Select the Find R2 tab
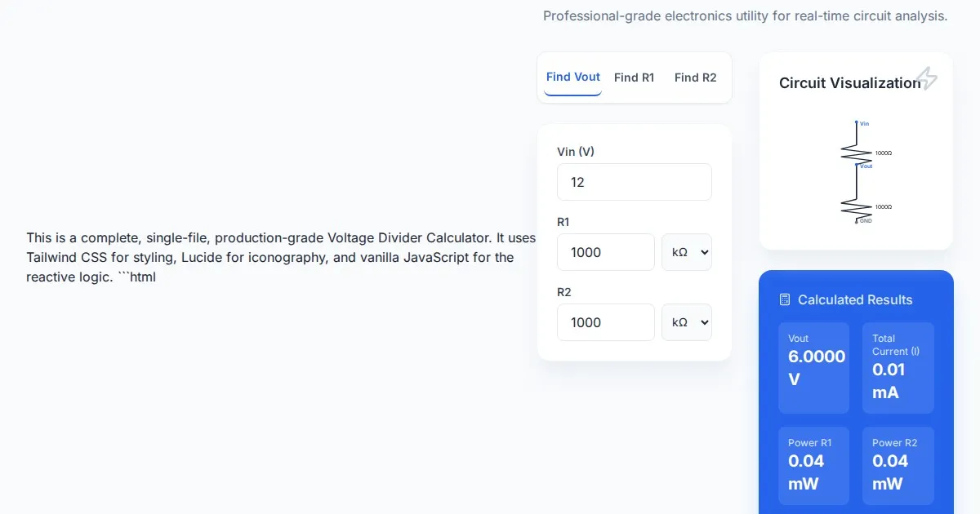980x514 pixels. pyautogui.click(x=695, y=78)
